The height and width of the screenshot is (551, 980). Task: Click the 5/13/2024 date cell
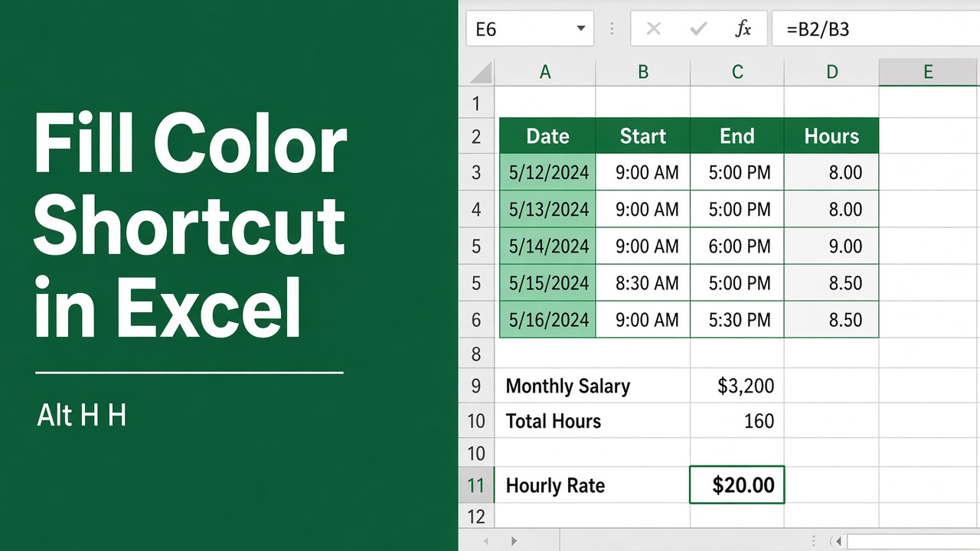[x=547, y=209]
